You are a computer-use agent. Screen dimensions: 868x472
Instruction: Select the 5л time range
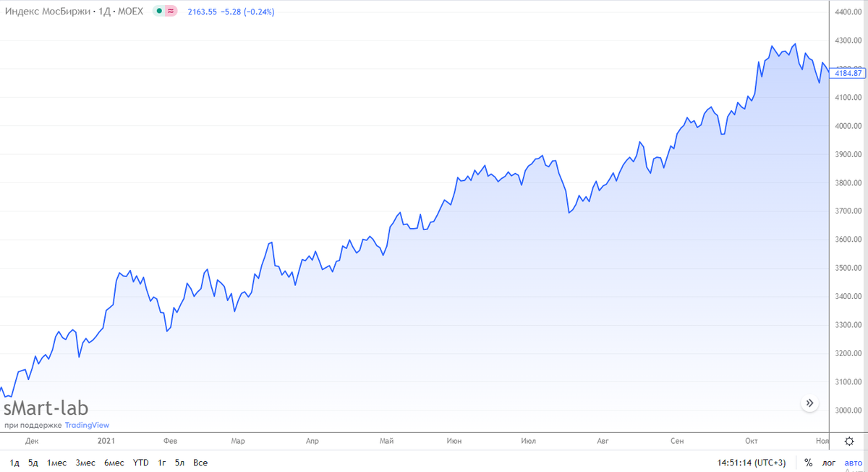click(x=180, y=463)
